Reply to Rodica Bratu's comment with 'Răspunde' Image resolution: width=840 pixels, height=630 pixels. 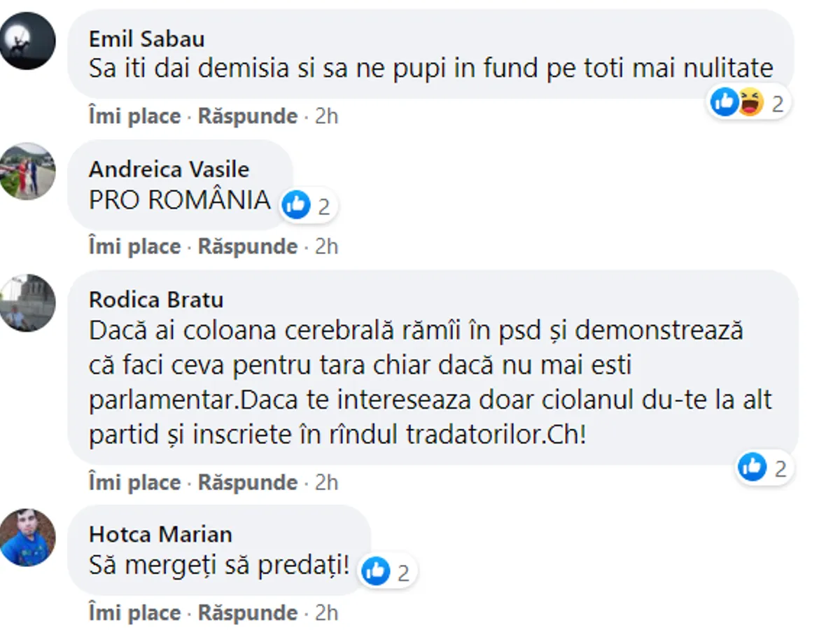[248, 482]
